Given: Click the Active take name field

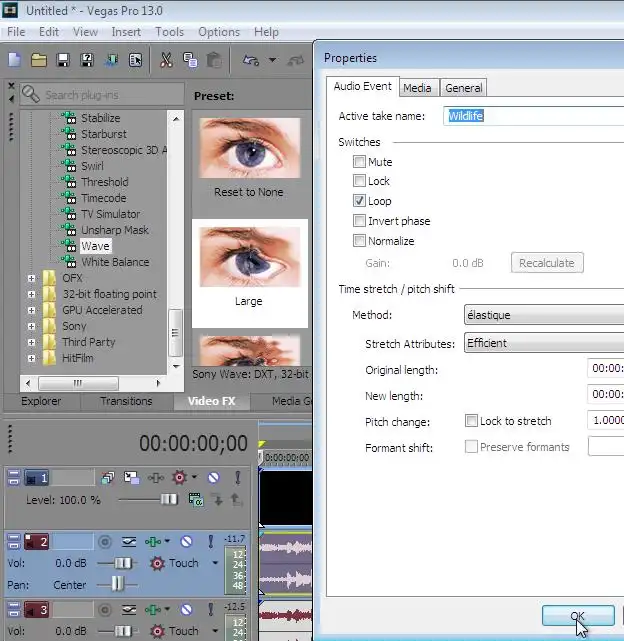Looking at the screenshot, I should click(x=534, y=116).
